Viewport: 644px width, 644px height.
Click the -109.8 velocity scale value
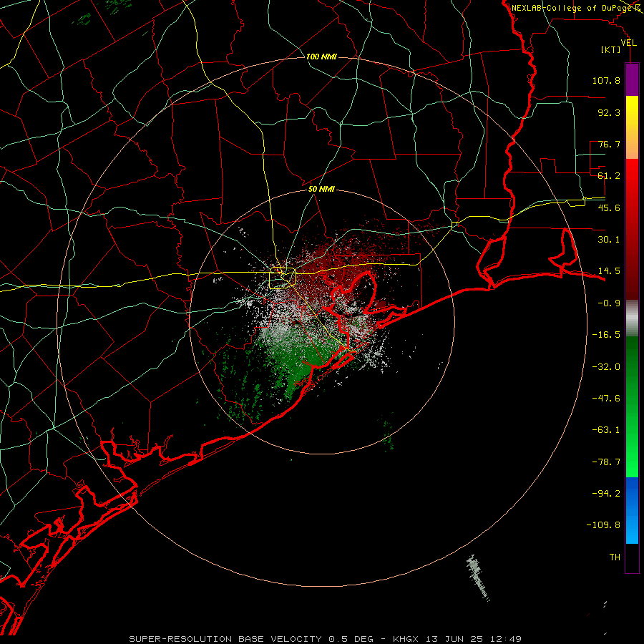point(603,525)
